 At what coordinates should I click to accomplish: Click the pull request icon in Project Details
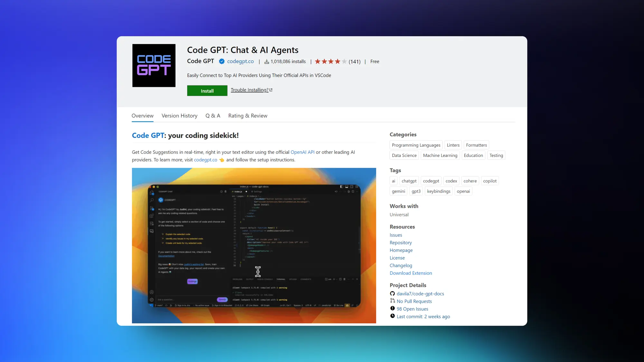(392, 301)
